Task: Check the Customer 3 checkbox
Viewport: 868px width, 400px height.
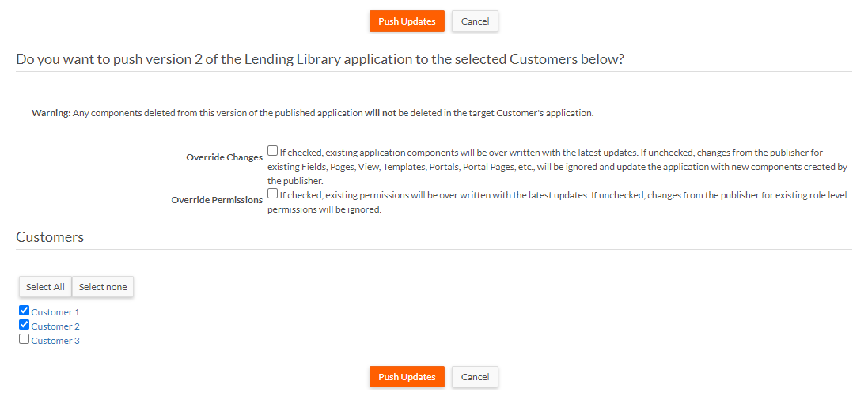Action: coord(24,339)
